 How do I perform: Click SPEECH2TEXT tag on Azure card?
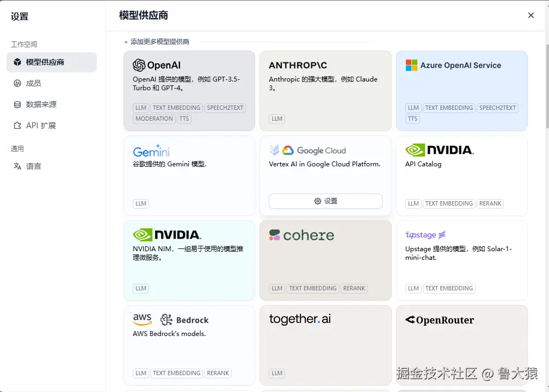(x=497, y=108)
